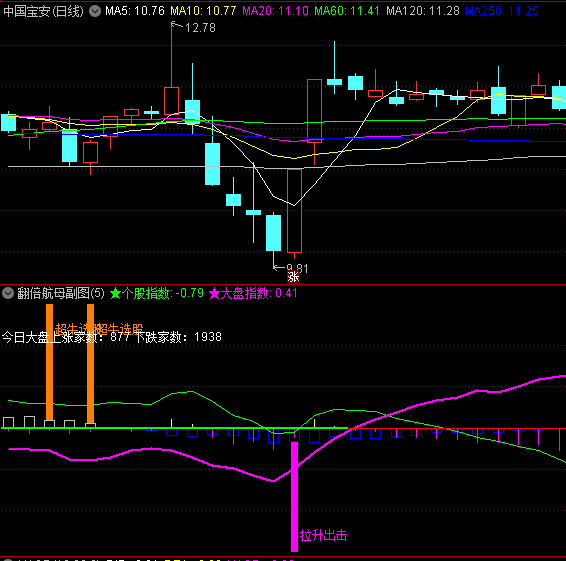This screenshot has width=566, height=561.
Task: Click the green 个股指数: -0.79 label
Action: pos(157,293)
